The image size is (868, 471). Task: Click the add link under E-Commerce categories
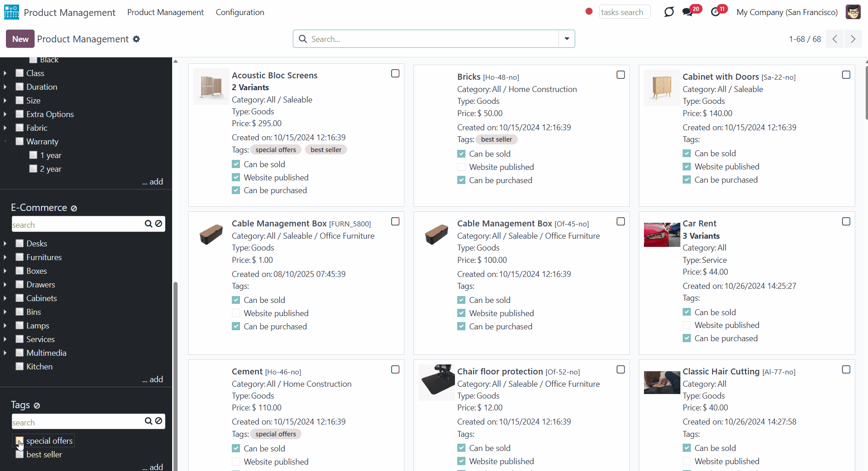153,379
